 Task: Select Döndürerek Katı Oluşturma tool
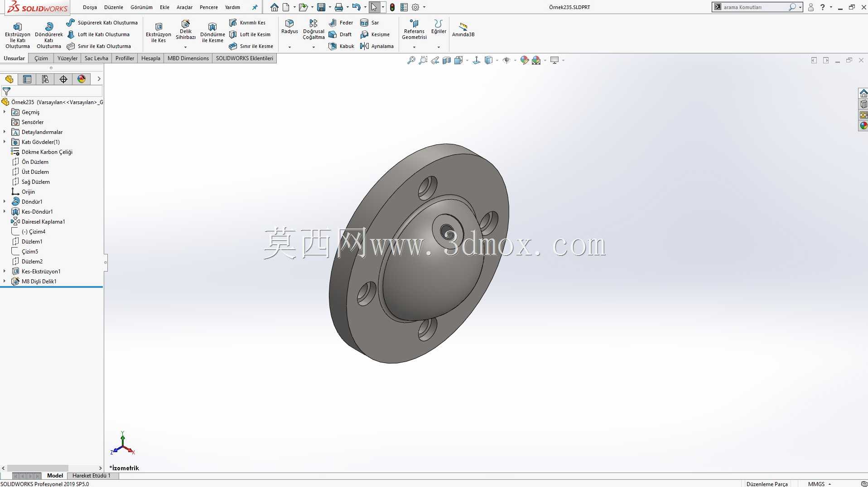[49, 35]
